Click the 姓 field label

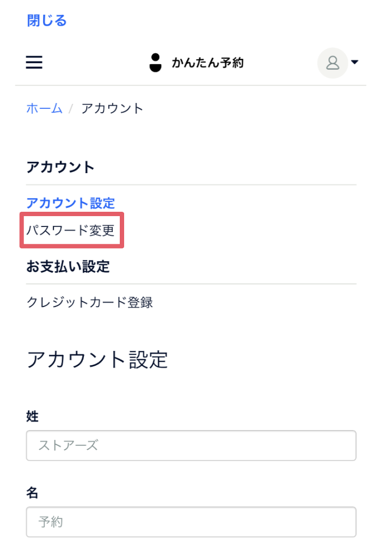pos(32,416)
